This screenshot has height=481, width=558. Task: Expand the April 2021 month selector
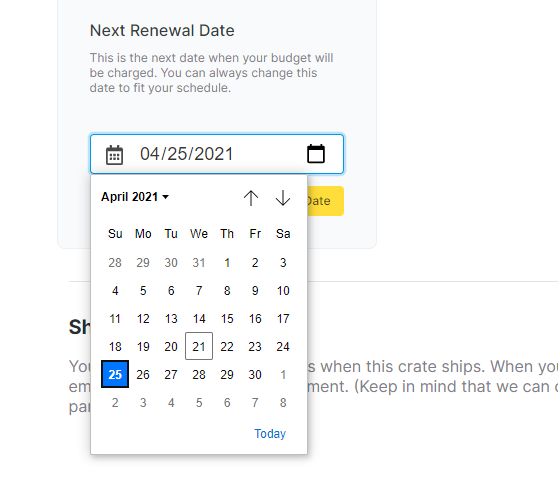click(x=135, y=197)
